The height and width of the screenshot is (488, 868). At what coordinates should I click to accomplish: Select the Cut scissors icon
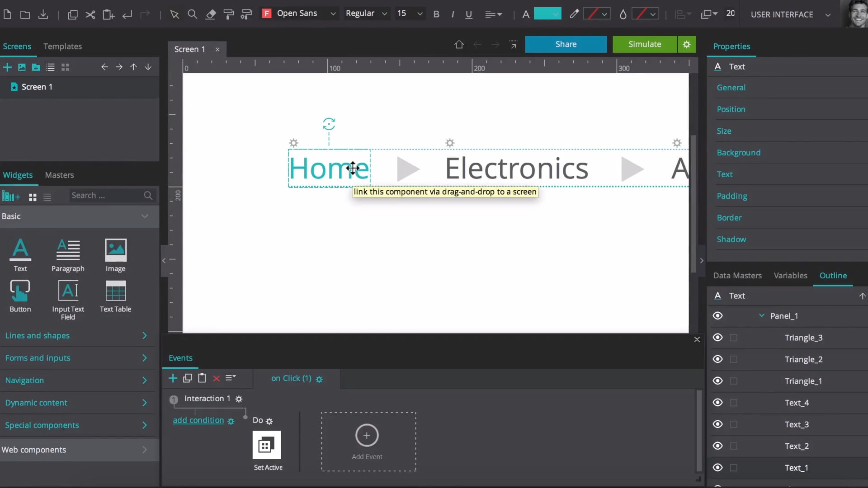(x=90, y=14)
